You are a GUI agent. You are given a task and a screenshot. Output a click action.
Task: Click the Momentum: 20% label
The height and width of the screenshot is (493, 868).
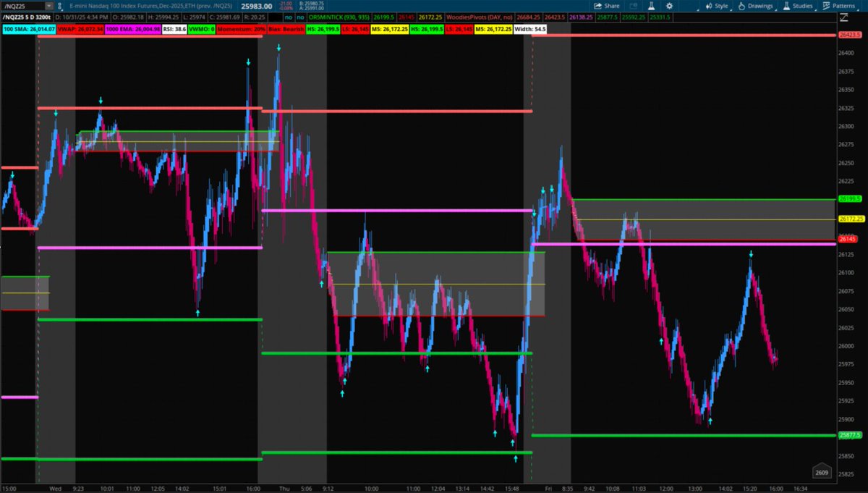242,28
